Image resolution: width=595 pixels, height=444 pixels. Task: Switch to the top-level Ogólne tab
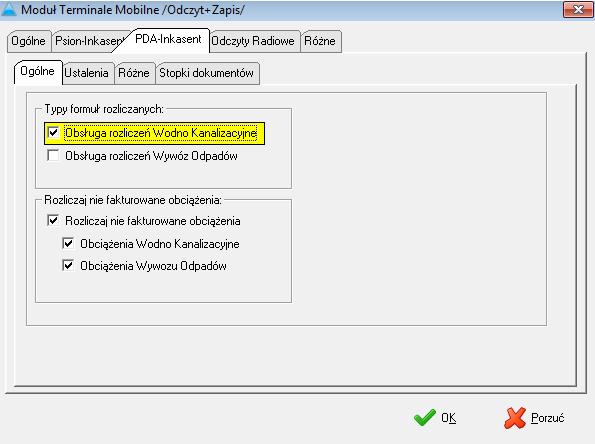coord(28,41)
